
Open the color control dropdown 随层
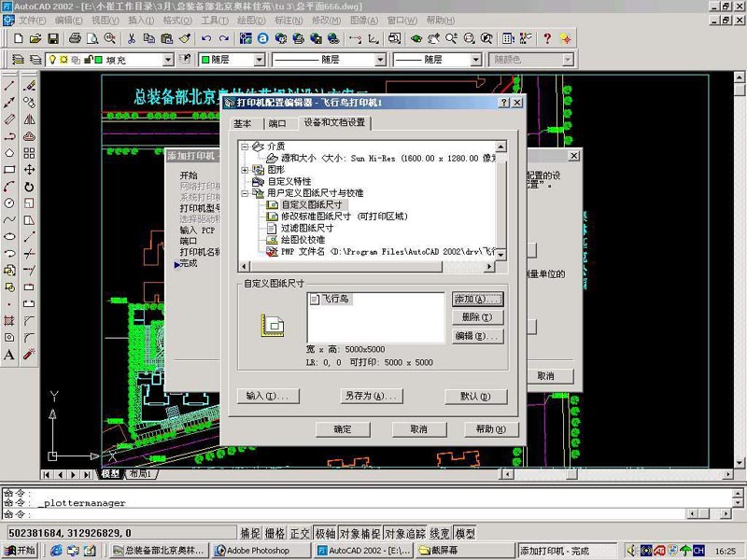260,60
